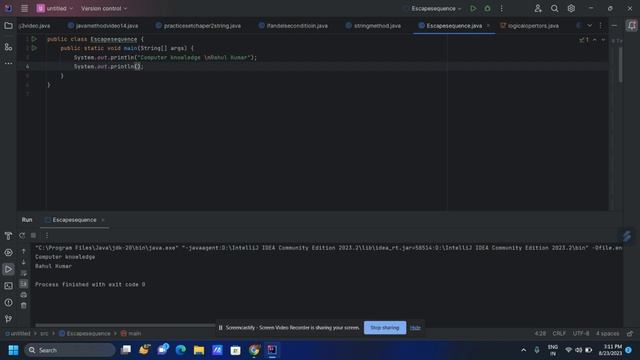Close the Escapesequence.java editor tab
This screenshot has width=640, height=360.
488,26
